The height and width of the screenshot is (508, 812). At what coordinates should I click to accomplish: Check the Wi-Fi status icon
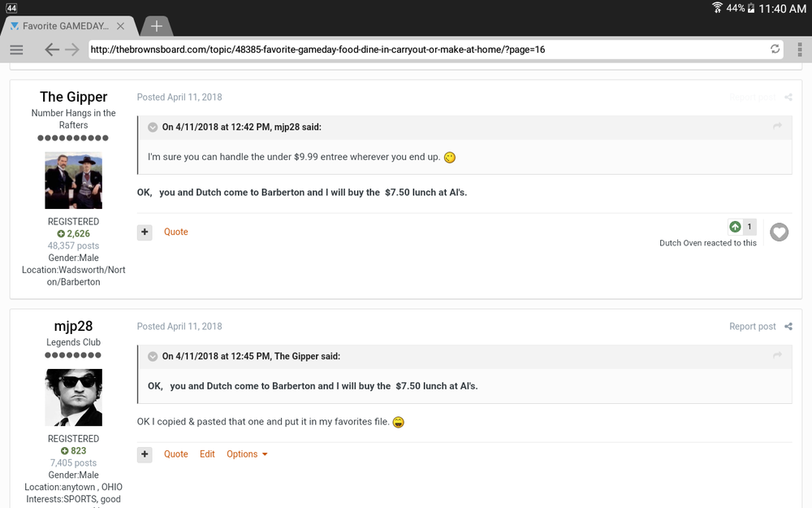click(x=717, y=7)
